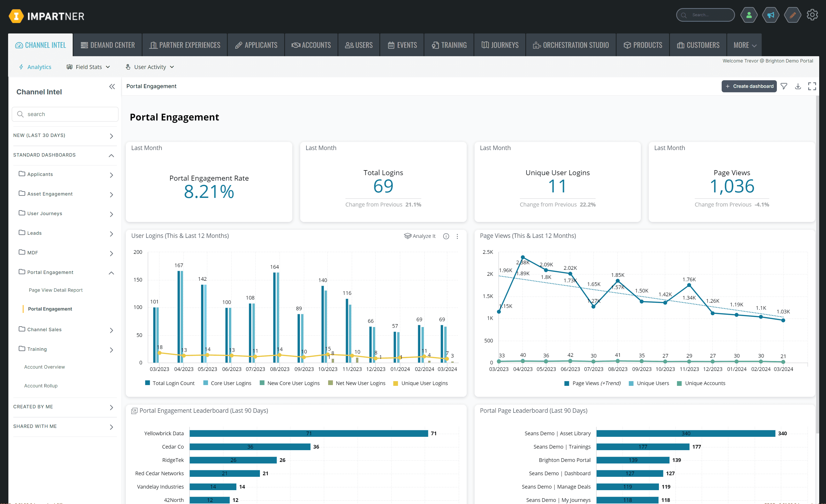Click the Leads folder icon
Screen dimensions: 826x504
(22, 233)
